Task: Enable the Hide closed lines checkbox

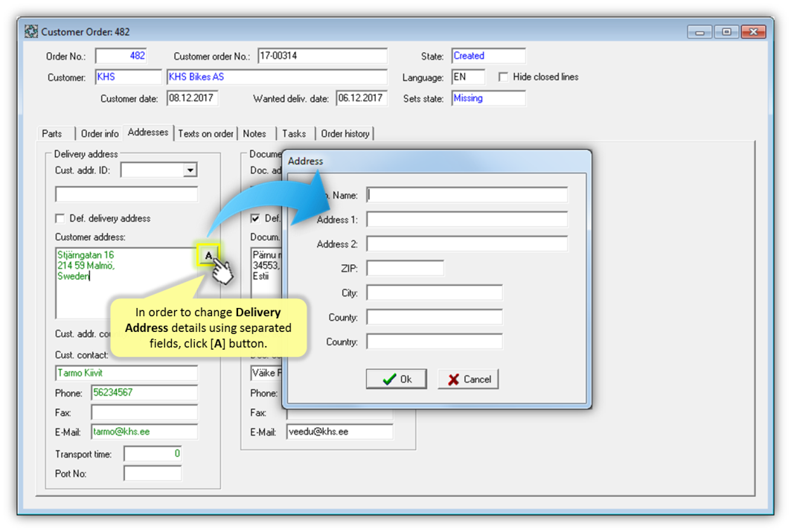Action: click(504, 77)
